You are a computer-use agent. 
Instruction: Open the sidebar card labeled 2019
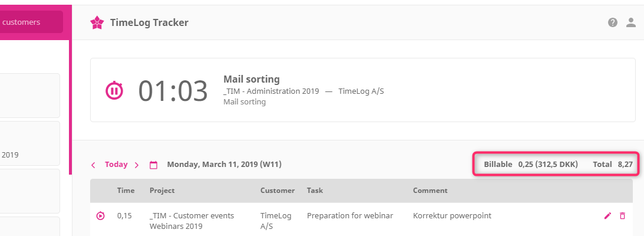tap(29, 143)
